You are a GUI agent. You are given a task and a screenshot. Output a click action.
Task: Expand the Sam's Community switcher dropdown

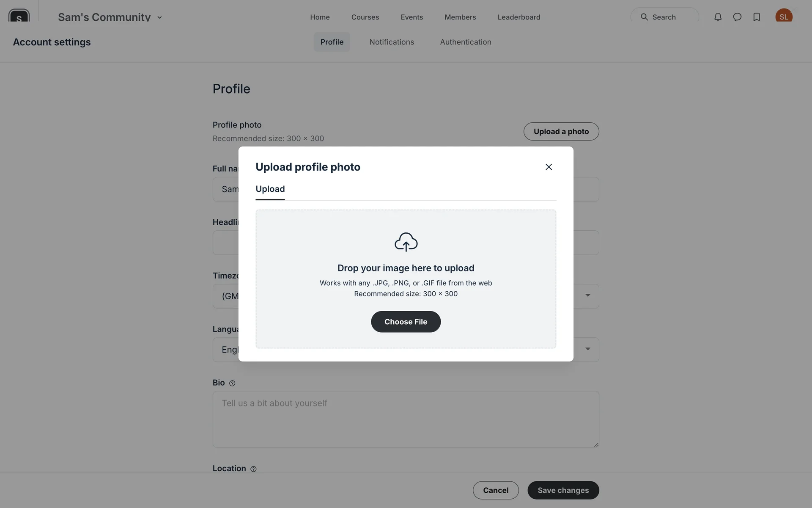[x=159, y=17]
